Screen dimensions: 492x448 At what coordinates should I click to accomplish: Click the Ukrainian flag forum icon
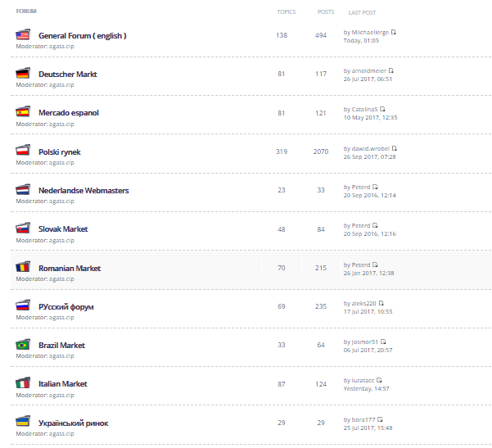pyautogui.click(x=23, y=422)
